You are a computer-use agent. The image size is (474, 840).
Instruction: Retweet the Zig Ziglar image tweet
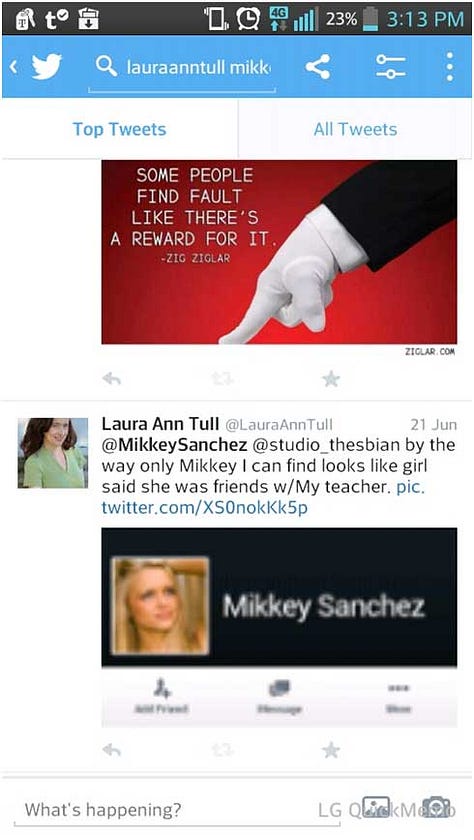pyautogui.click(x=223, y=379)
